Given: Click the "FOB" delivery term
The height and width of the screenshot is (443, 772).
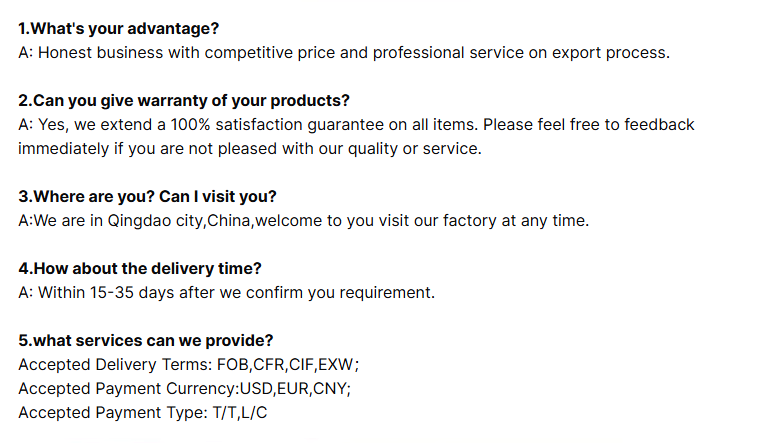Looking at the screenshot, I should pyautogui.click(x=233, y=364).
